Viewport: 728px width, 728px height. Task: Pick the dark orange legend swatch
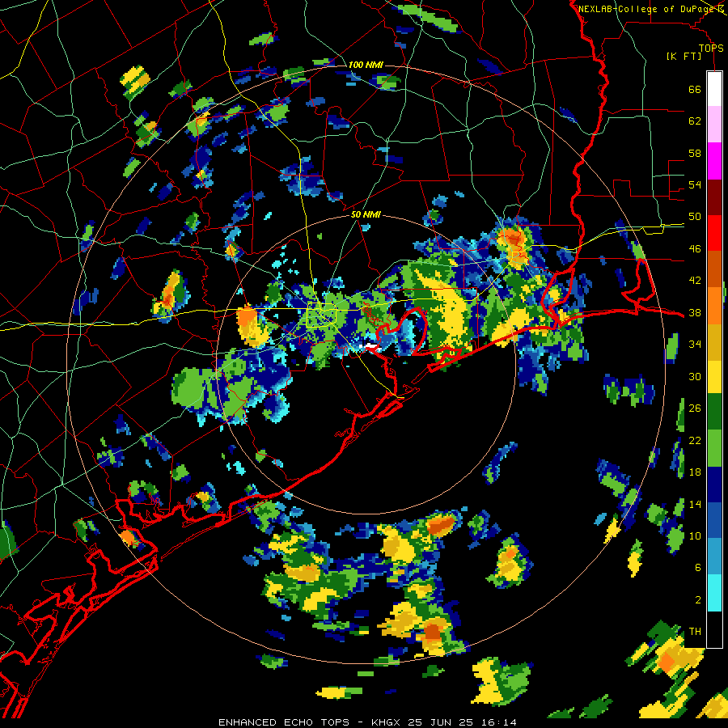coord(714,269)
